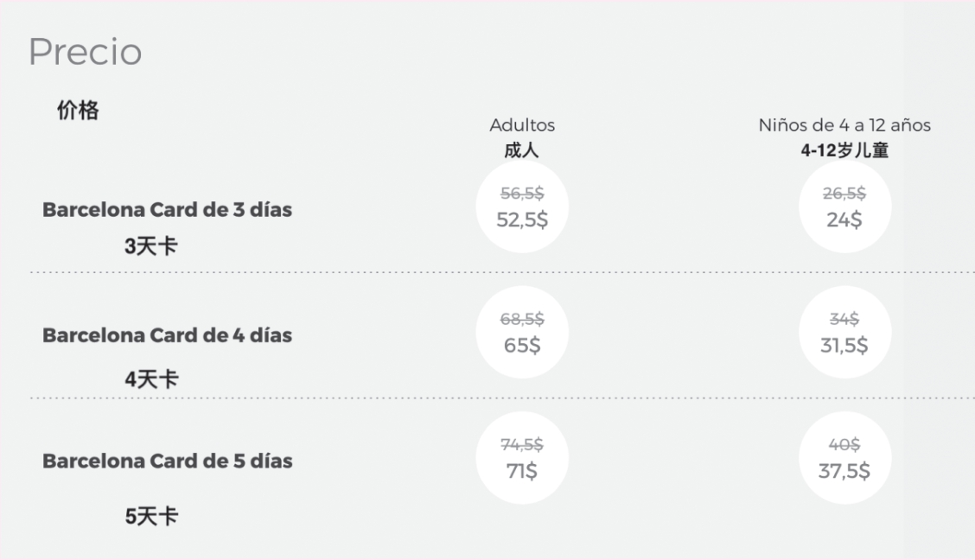Pick the 71$ adult 5-day price
This screenshot has height=560, width=975.
coord(522,472)
